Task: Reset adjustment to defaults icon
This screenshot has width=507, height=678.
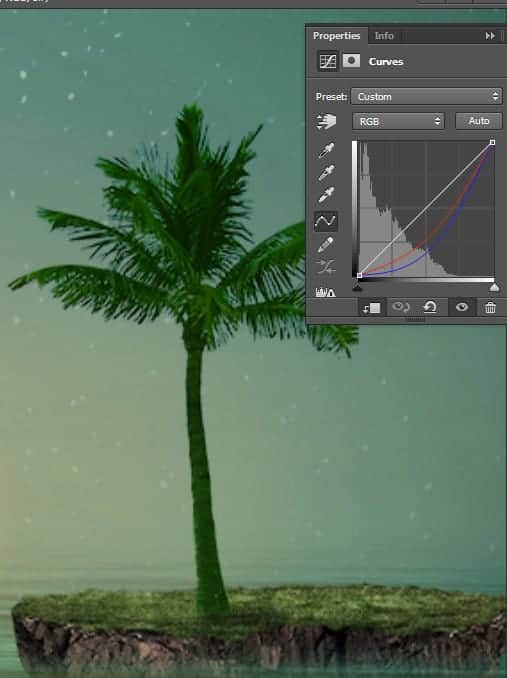Action: (x=430, y=307)
